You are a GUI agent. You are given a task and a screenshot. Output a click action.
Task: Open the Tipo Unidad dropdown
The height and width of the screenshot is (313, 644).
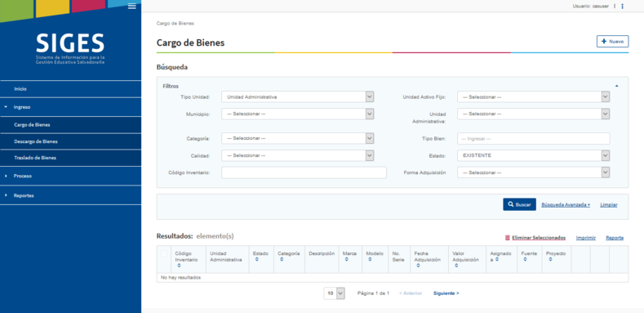point(297,97)
